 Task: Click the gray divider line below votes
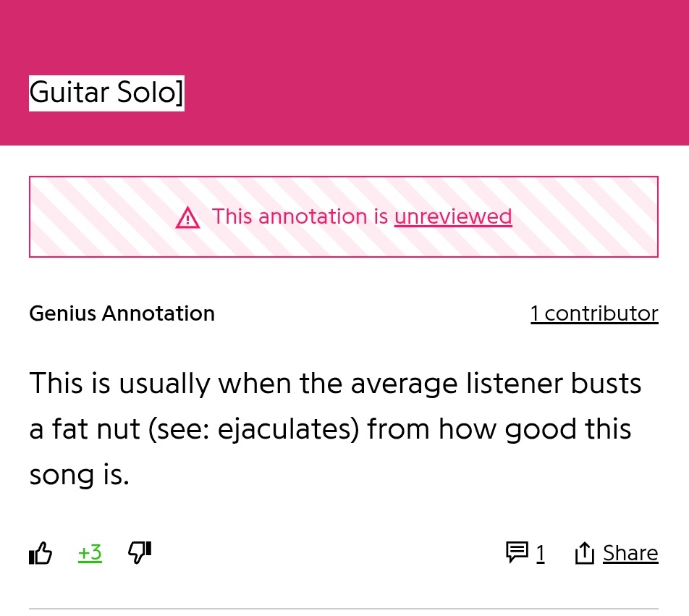[x=344, y=609]
